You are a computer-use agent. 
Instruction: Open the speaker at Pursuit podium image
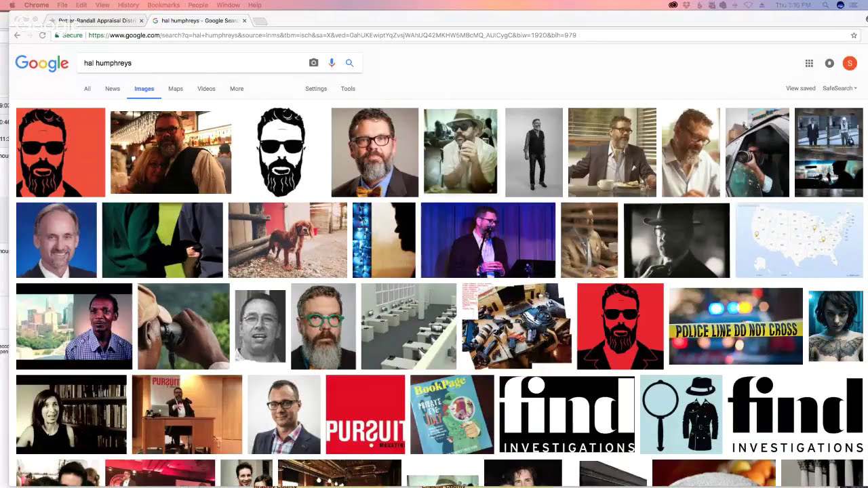187,414
